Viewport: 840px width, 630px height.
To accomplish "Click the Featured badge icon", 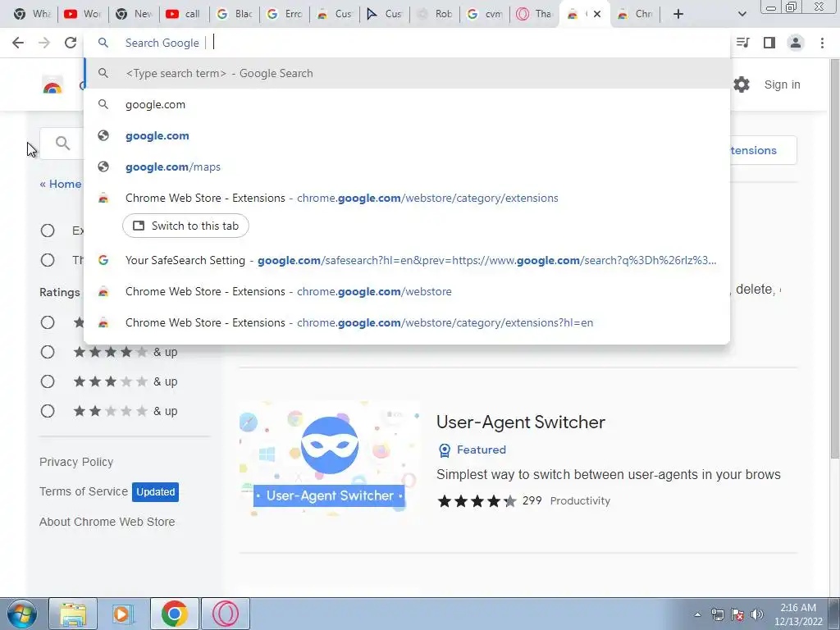I will coord(444,450).
